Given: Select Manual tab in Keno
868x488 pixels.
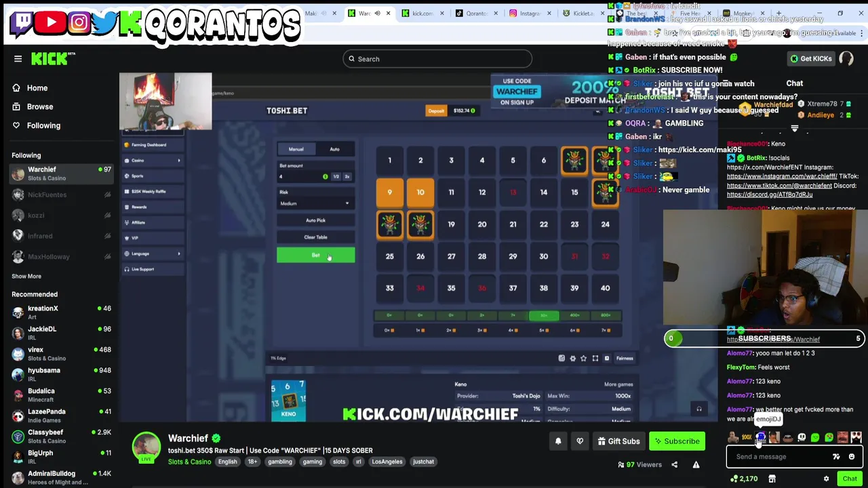Looking at the screenshot, I should (296, 149).
